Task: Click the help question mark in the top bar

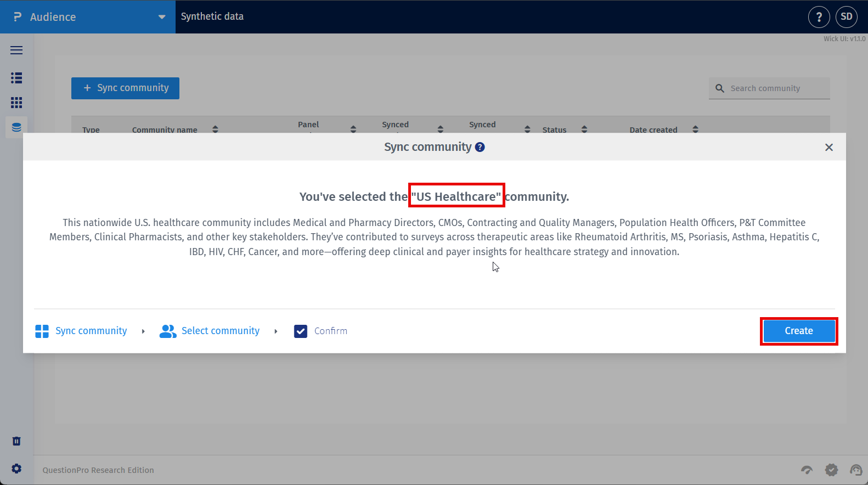Action: [819, 17]
